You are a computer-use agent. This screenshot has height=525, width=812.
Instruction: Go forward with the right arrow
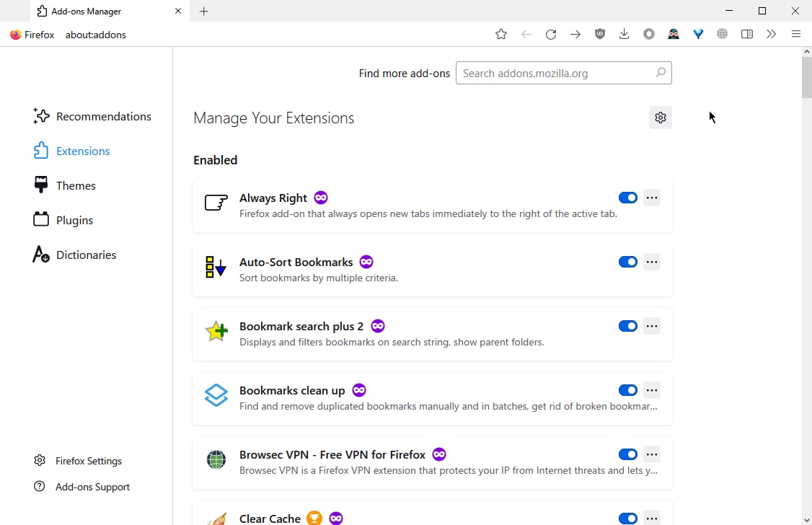[575, 34]
